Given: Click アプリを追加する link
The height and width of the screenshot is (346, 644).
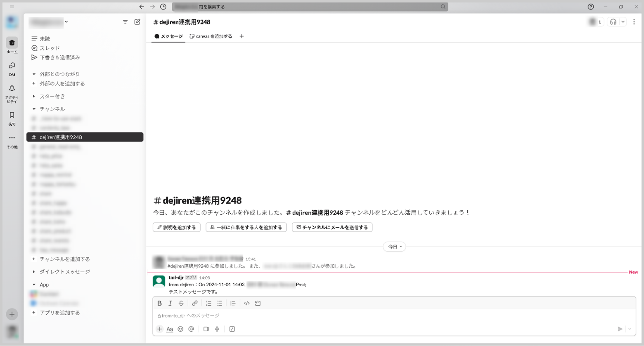Looking at the screenshot, I should click(59, 313).
